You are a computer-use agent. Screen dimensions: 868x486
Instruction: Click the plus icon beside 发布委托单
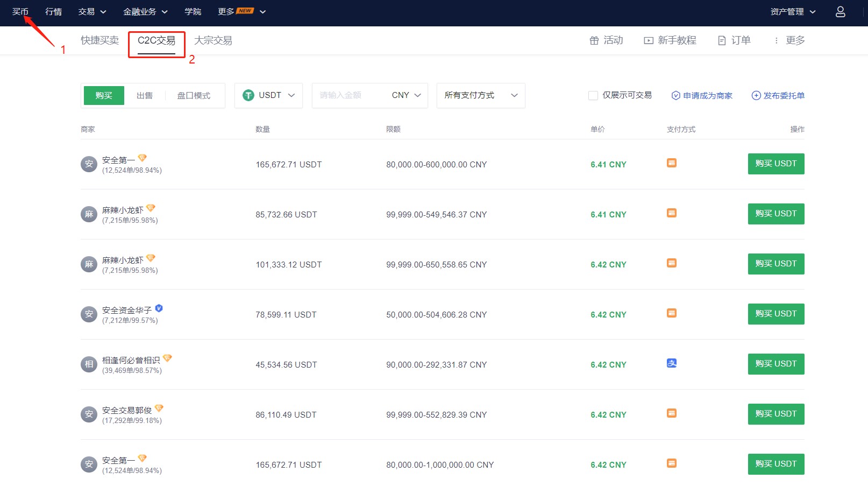756,95
